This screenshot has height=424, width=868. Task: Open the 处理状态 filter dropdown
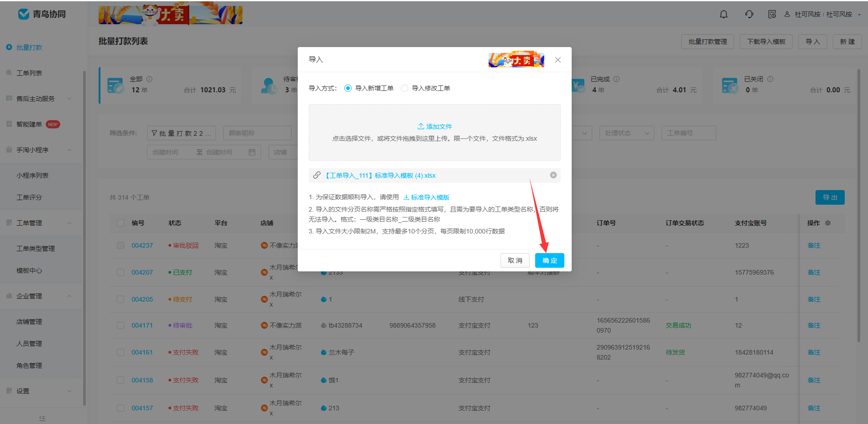626,133
